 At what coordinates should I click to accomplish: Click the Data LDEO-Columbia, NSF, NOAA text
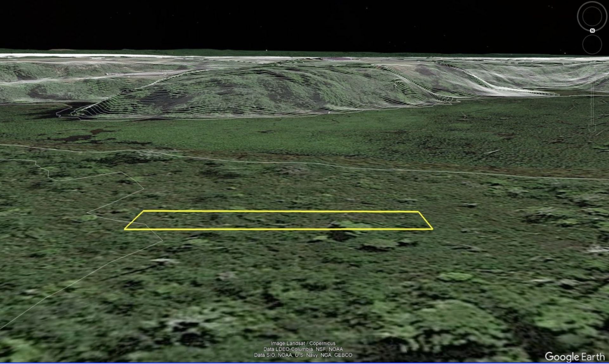point(303,349)
